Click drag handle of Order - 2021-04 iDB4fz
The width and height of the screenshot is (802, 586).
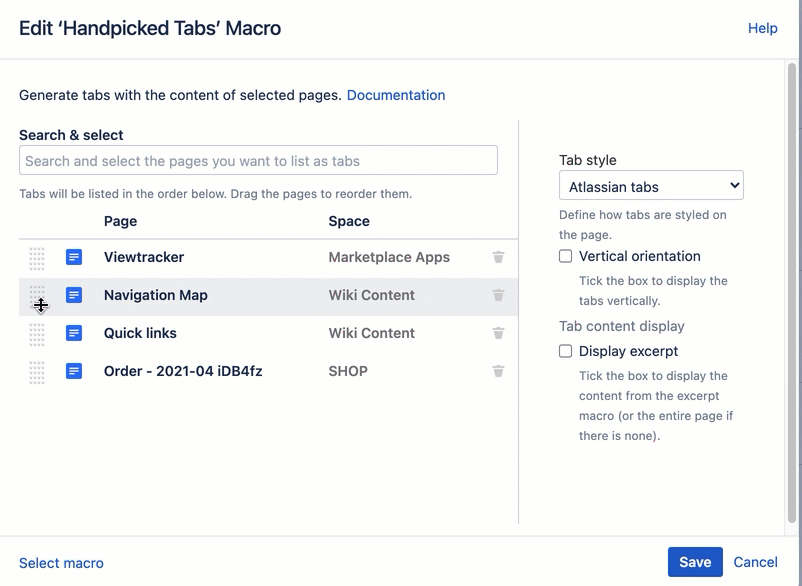point(37,372)
